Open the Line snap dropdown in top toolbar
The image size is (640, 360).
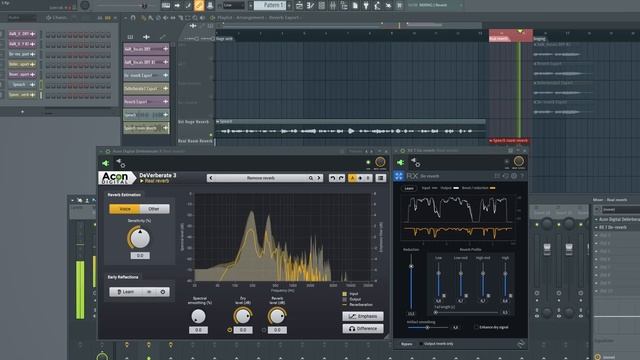point(234,5)
